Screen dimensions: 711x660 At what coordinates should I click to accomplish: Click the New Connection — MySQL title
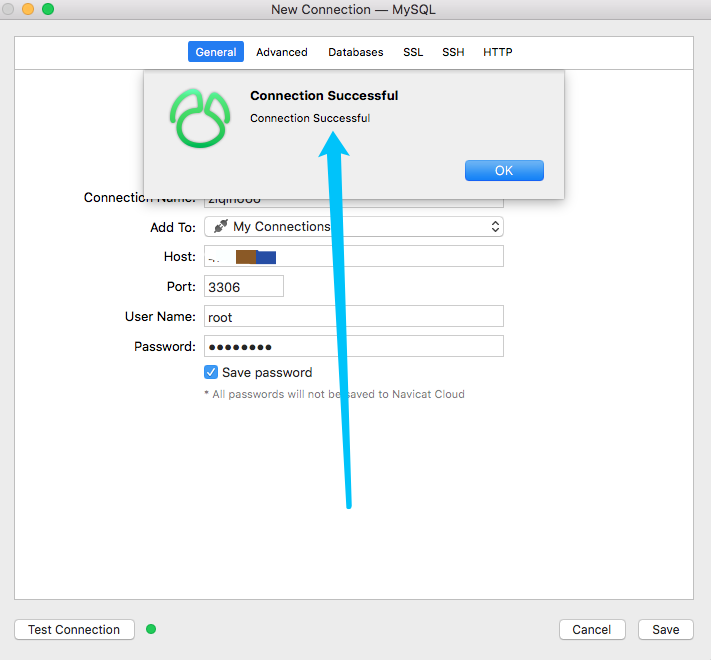(353, 10)
